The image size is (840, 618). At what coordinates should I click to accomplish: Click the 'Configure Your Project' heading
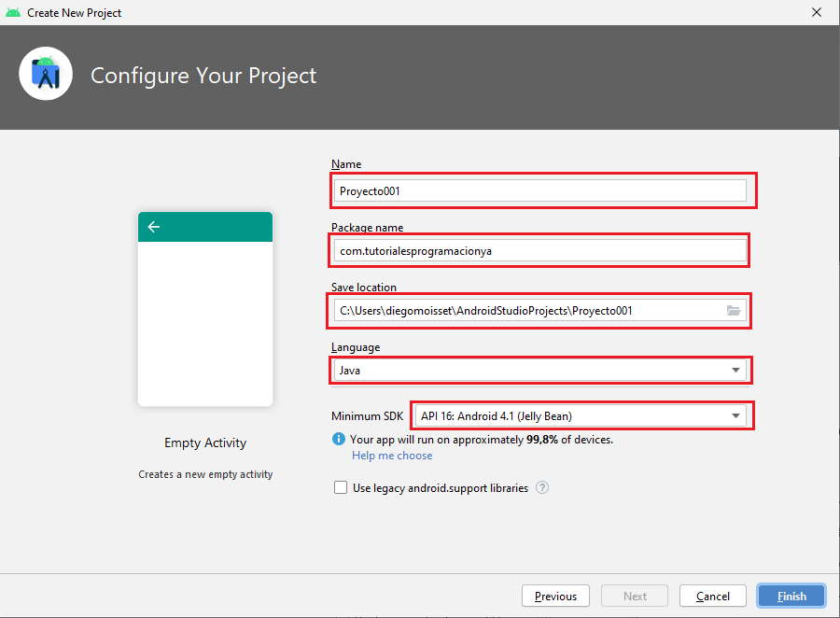203,76
